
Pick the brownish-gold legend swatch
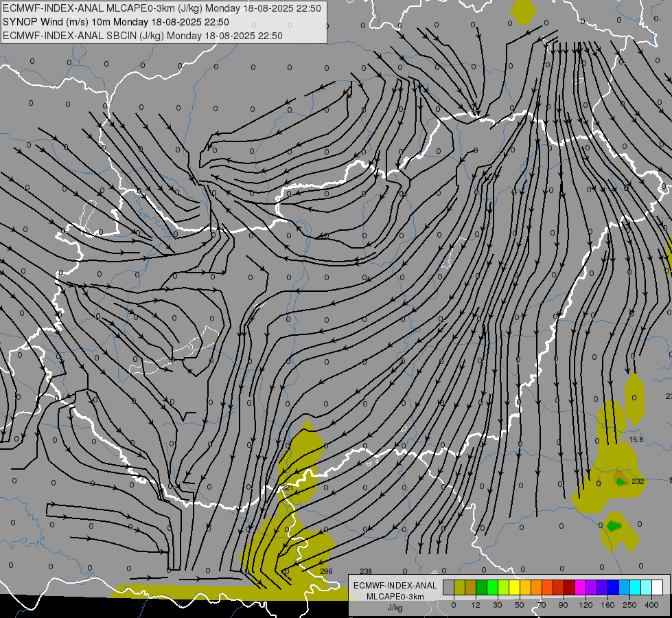click(471, 587)
